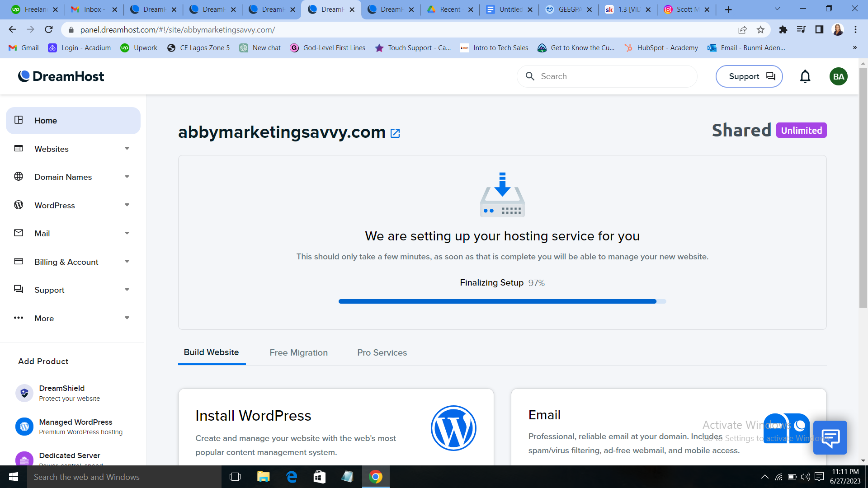Click the WordPress icon in the sidebar
The width and height of the screenshot is (868, 488).
coord(19,205)
